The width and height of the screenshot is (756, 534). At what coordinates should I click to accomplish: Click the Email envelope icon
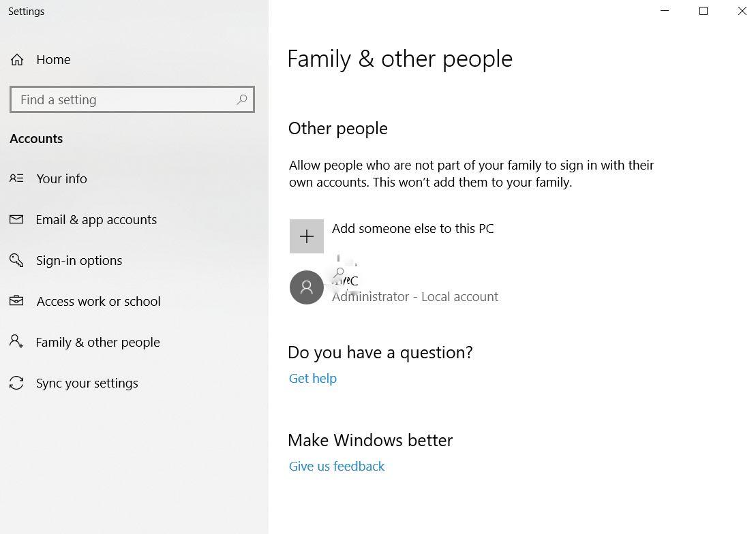point(16,220)
